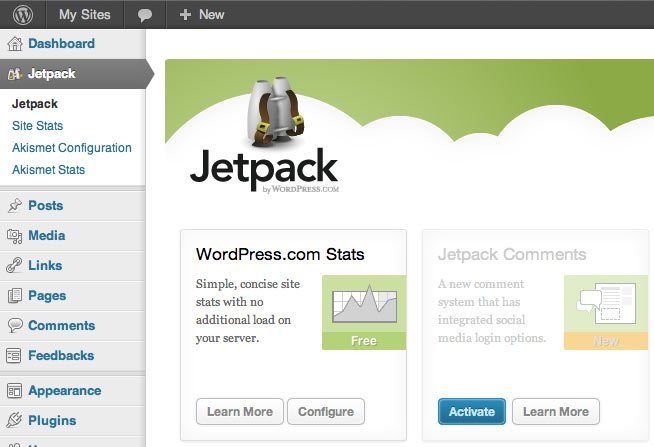Click the Pages document icon
The image size is (654, 447).
pos(14,296)
